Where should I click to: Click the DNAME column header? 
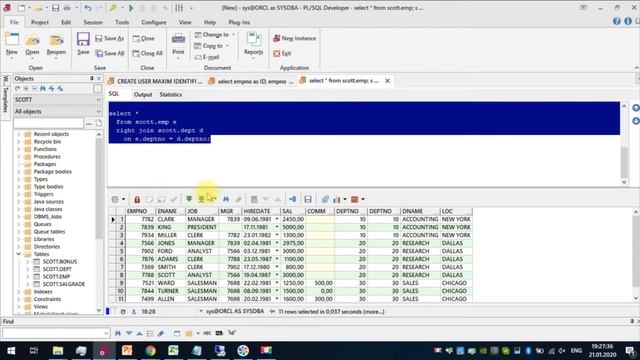(x=420, y=211)
